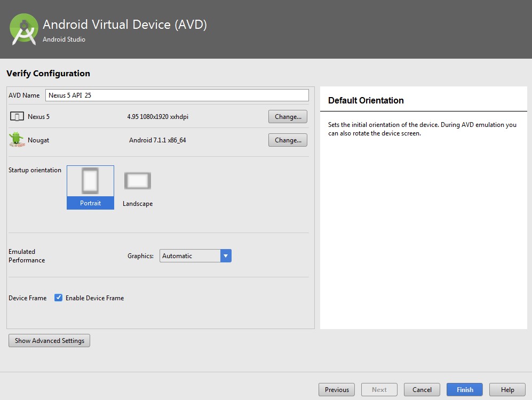
Task: Select the Landscape orientation icon
Action: [138, 181]
